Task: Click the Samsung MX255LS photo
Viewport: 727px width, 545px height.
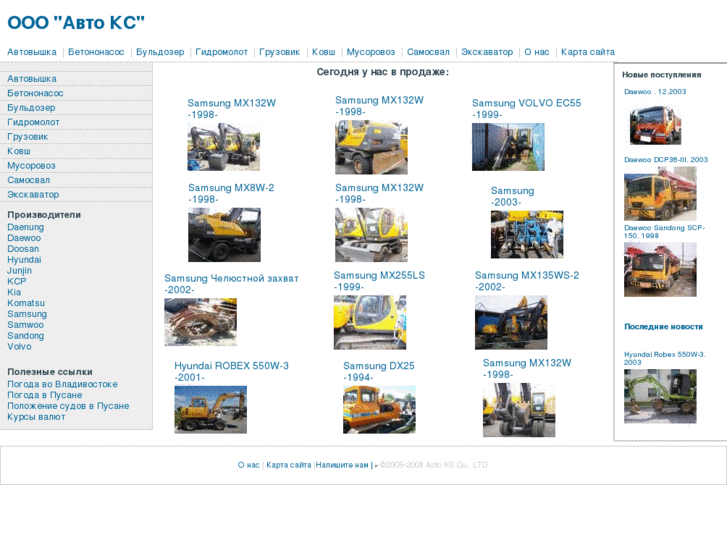Action: 370,322
